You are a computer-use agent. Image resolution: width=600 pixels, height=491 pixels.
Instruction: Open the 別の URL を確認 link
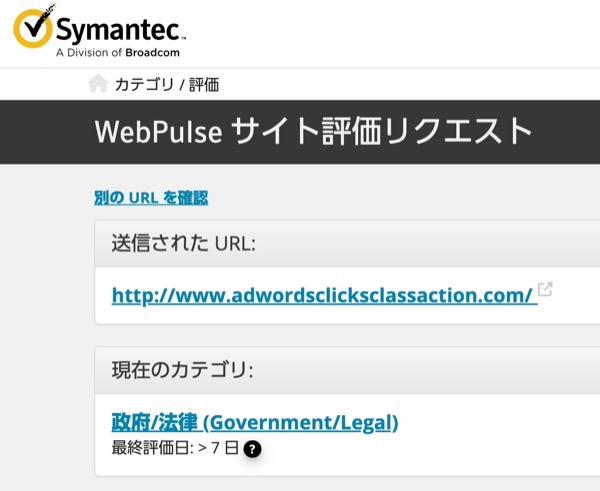click(151, 198)
